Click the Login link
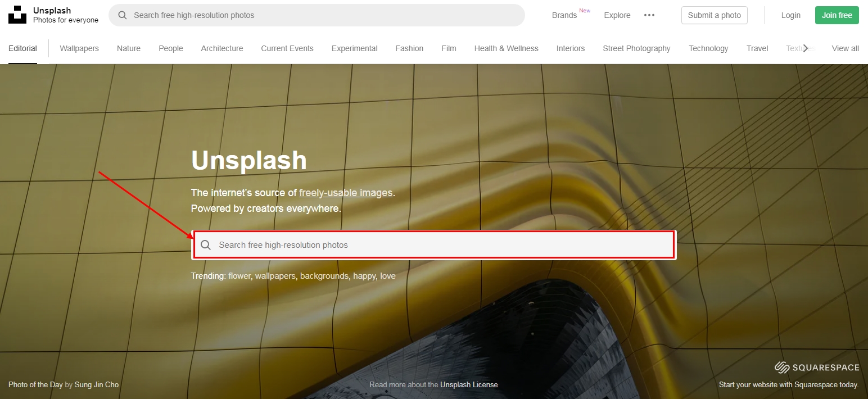This screenshot has width=868, height=399. 790,15
